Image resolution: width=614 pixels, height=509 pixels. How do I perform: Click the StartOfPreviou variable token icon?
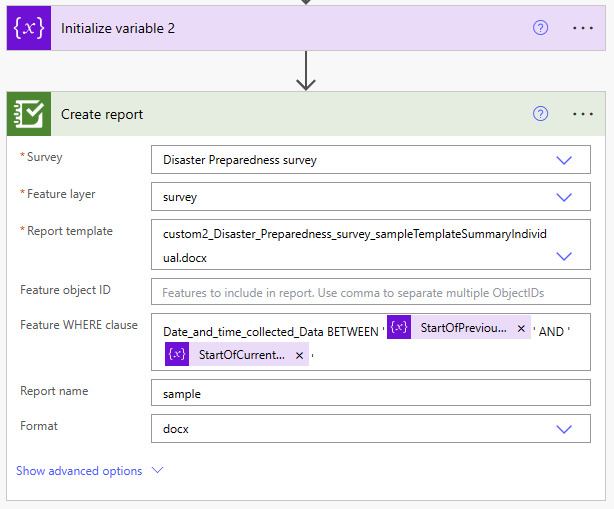click(399, 328)
